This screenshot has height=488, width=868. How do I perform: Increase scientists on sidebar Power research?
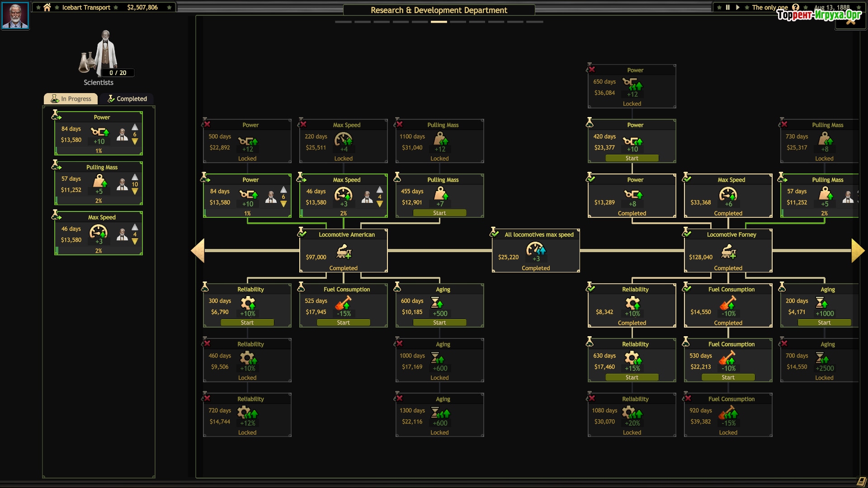click(x=135, y=127)
